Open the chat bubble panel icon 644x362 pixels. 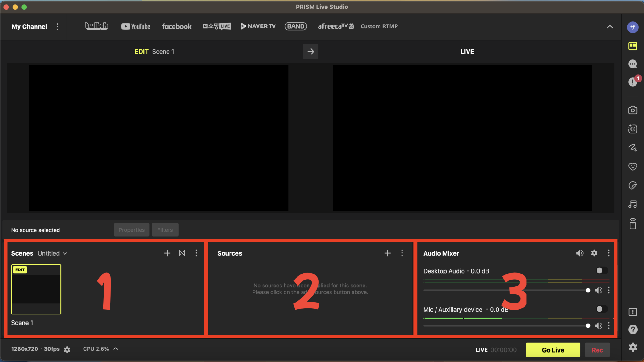pyautogui.click(x=632, y=64)
